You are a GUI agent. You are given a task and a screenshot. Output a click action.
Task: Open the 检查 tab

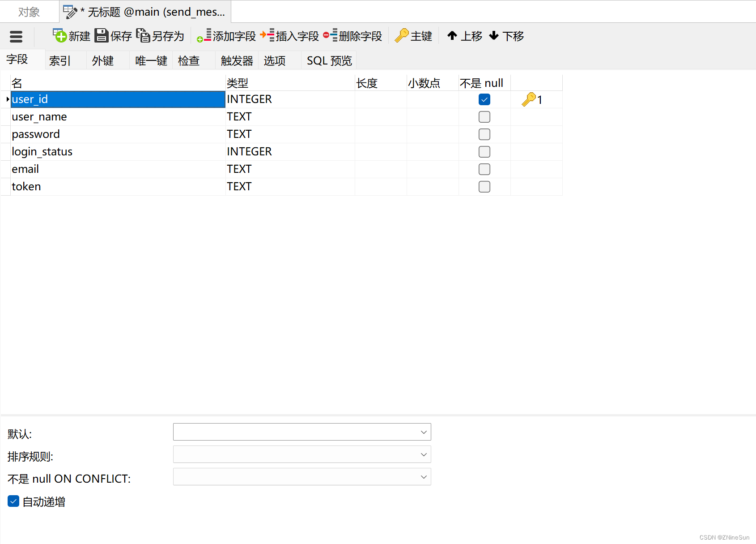194,60
